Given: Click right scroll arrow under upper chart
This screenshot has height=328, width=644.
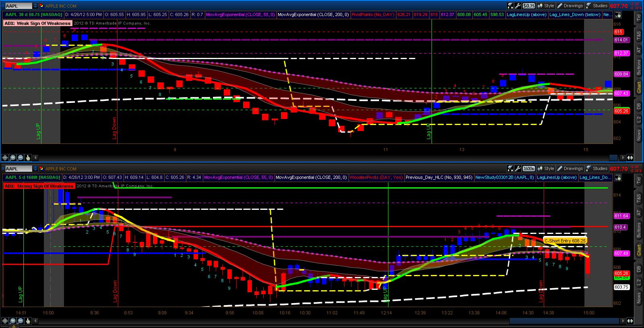Looking at the screenshot, I should (623, 158).
